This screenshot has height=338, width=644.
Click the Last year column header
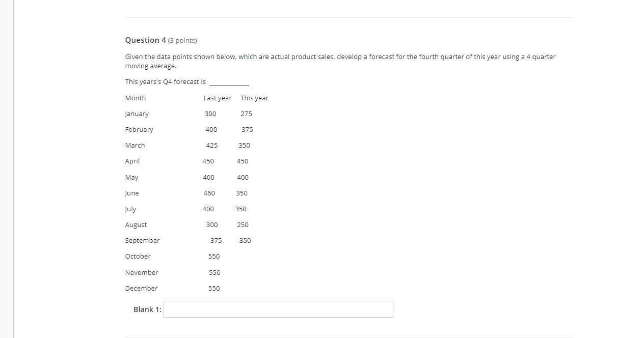(x=218, y=98)
